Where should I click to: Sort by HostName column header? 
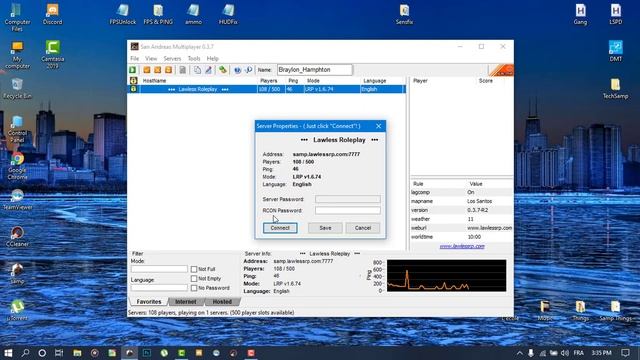[198, 81]
